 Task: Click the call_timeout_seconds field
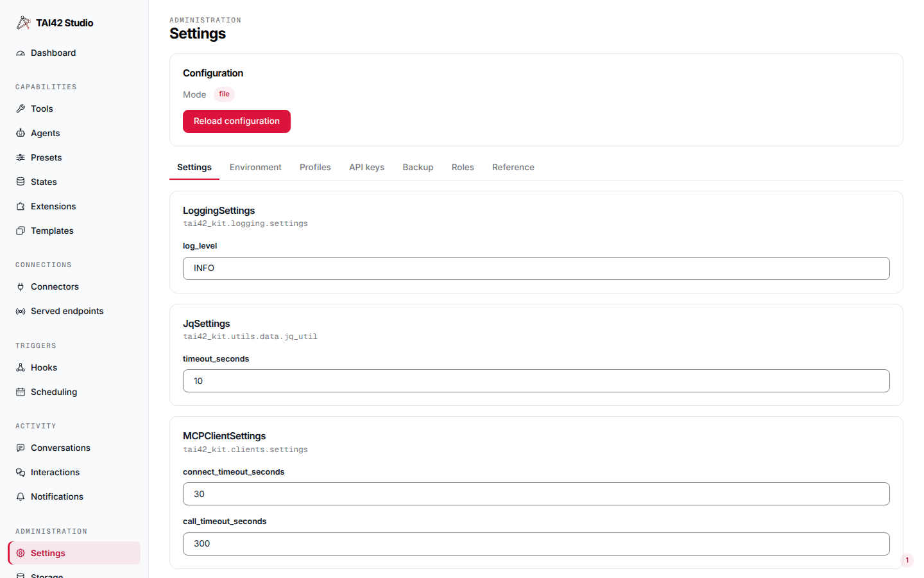click(536, 544)
